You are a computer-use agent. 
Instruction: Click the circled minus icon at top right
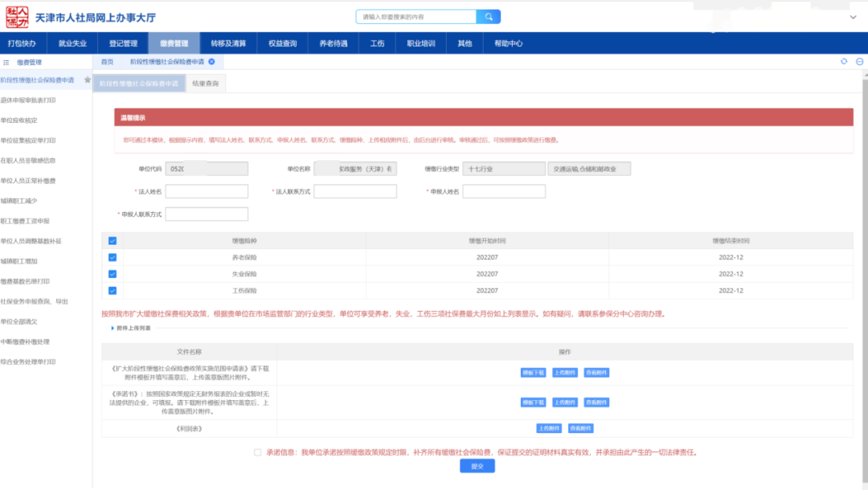pos(859,62)
